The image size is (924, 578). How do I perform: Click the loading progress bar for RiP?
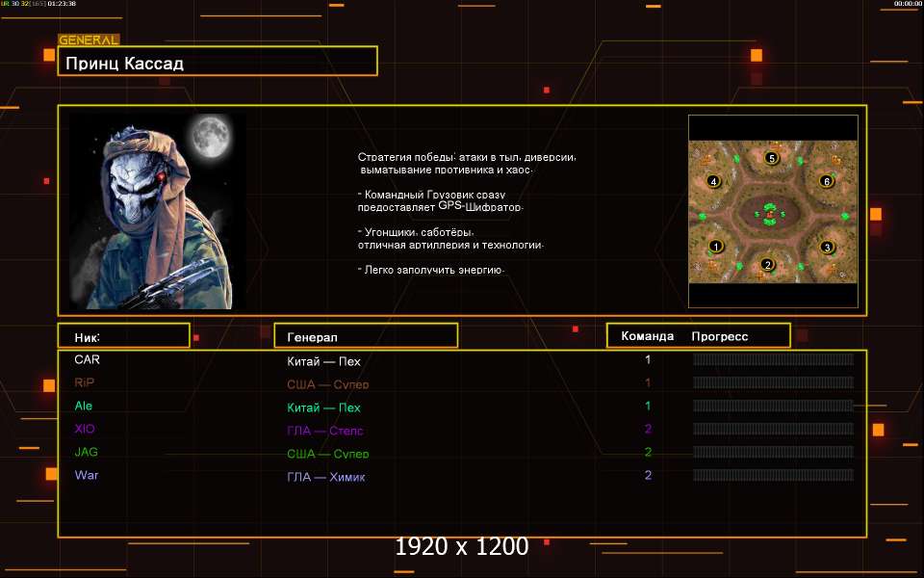(773, 382)
